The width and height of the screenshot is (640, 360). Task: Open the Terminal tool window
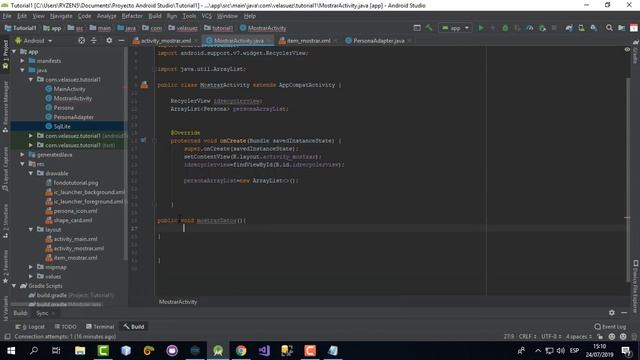(100, 327)
